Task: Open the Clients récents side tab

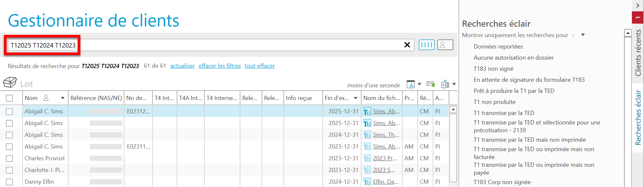Action: click(x=638, y=53)
